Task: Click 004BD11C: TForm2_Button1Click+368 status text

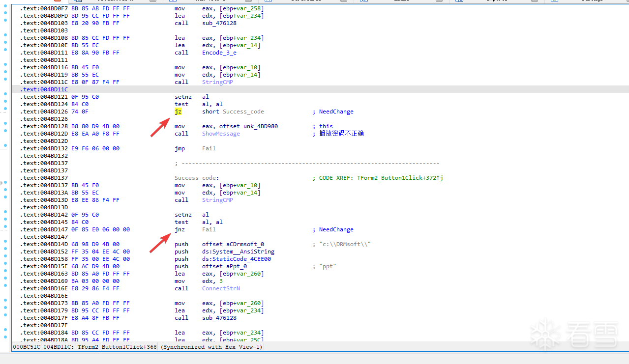Action: 100,347
